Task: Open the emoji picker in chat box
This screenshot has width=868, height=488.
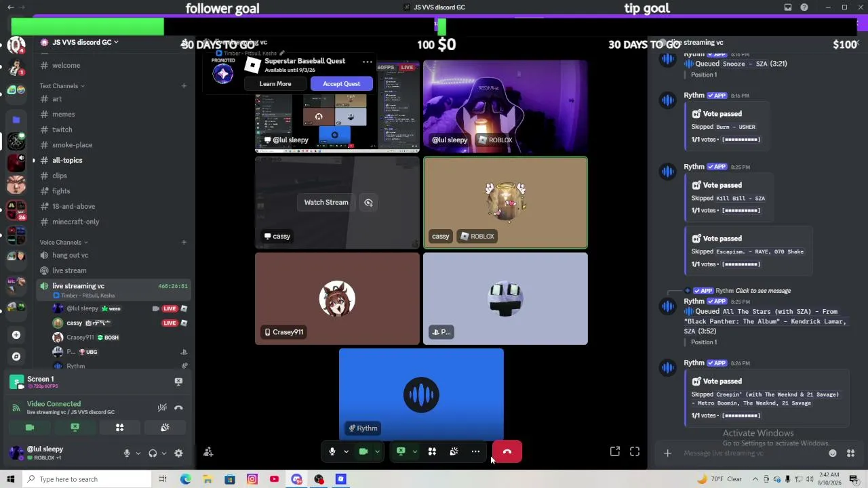Action: (x=833, y=453)
